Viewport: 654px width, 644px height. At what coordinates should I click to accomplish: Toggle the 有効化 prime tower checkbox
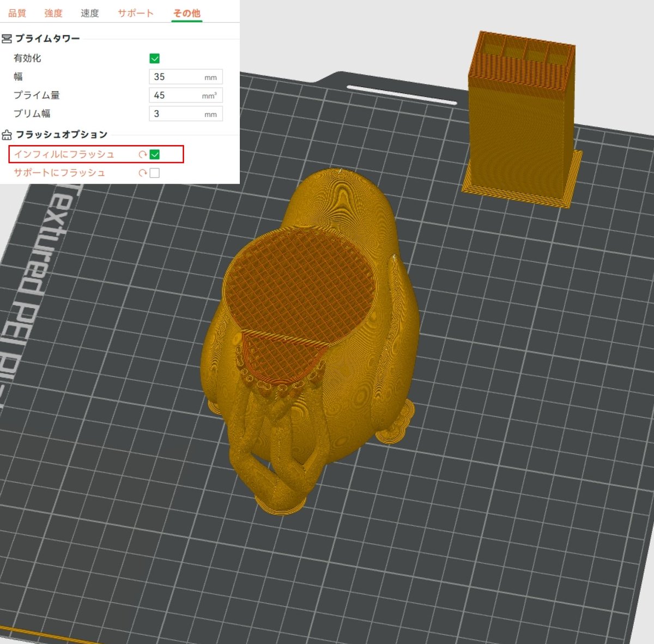(155, 58)
